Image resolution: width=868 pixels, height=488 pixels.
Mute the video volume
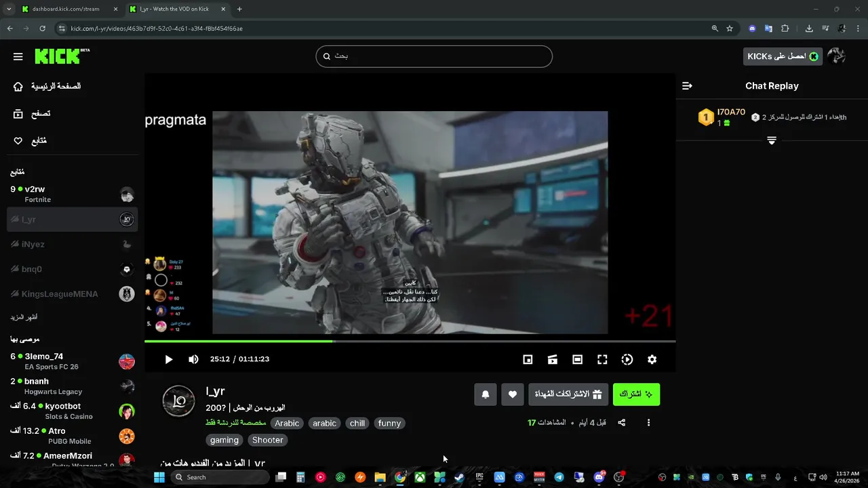point(193,359)
